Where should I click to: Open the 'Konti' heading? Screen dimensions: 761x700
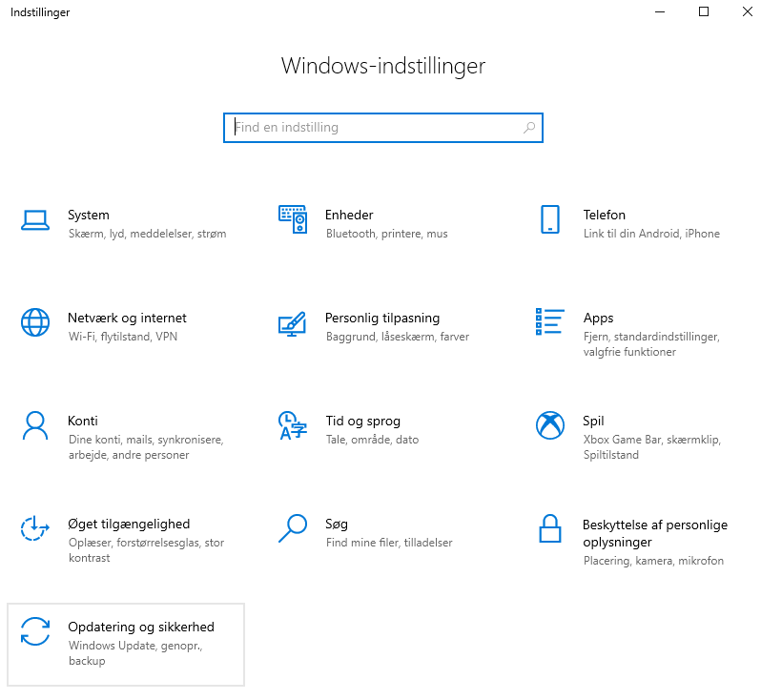point(83,421)
